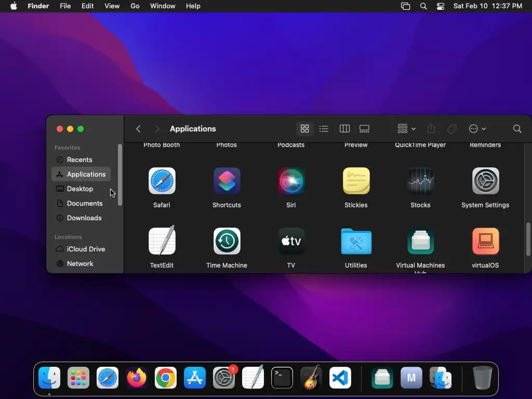Go forward in Finder history

click(157, 129)
